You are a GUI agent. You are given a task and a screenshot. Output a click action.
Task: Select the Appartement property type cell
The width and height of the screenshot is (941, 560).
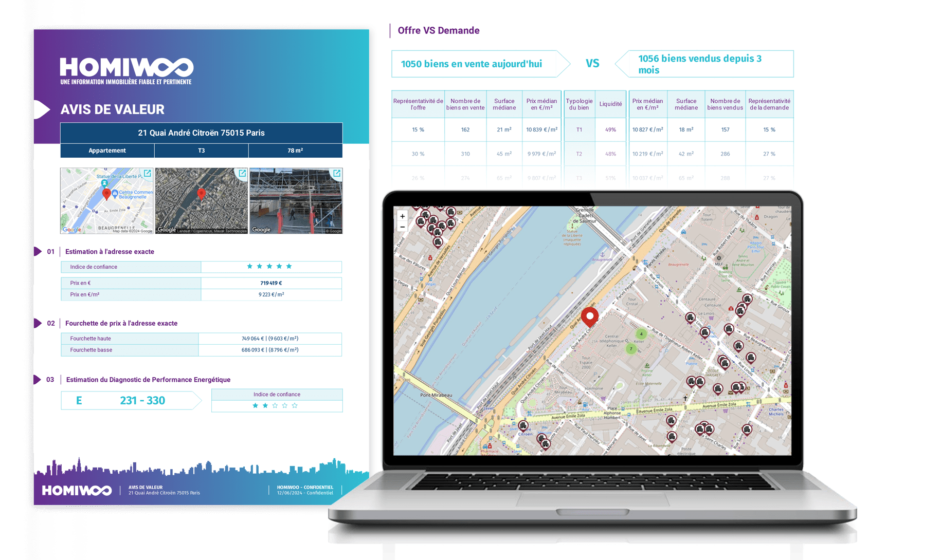tap(107, 151)
